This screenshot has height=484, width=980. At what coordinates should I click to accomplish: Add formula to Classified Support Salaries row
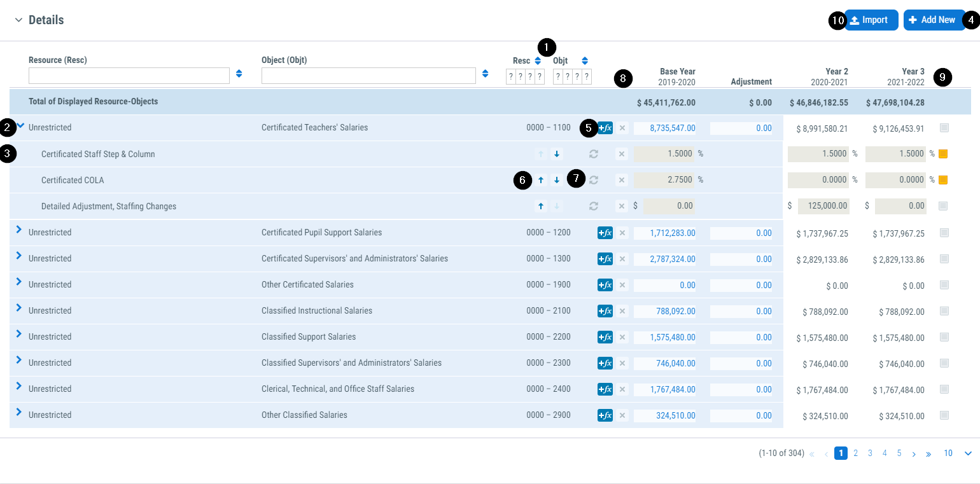tap(605, 337)
